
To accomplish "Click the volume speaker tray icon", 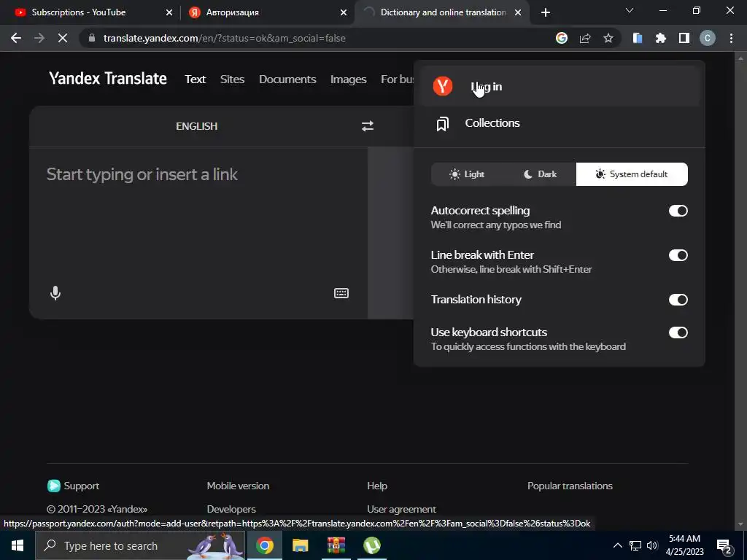I will pyautogui.click(x=652, y=545).
